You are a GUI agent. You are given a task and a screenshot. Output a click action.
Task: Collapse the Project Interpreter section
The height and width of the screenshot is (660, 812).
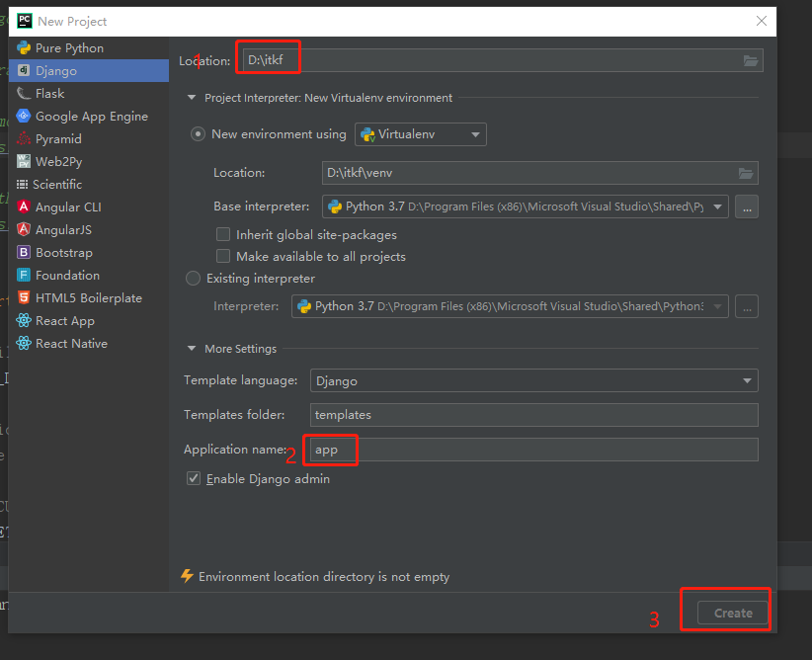(192, 98)
